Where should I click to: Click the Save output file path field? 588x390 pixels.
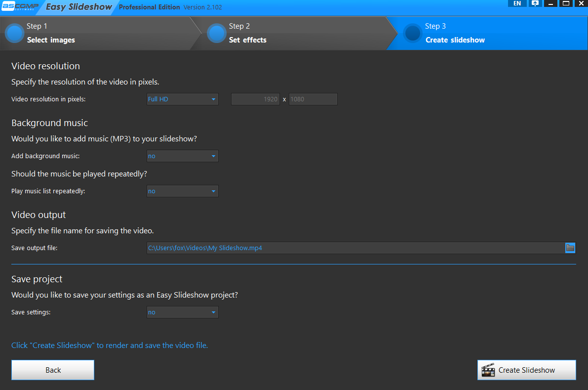coord(356,248)
